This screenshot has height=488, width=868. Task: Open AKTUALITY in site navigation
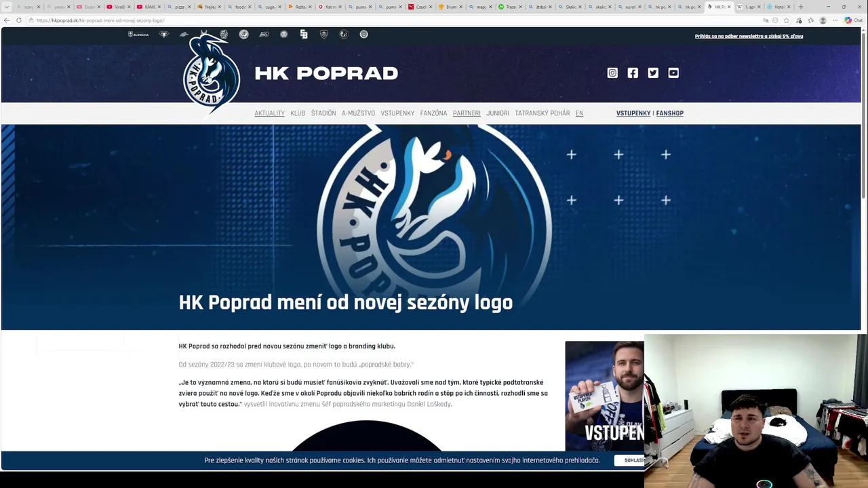click(x=269, y=113)
